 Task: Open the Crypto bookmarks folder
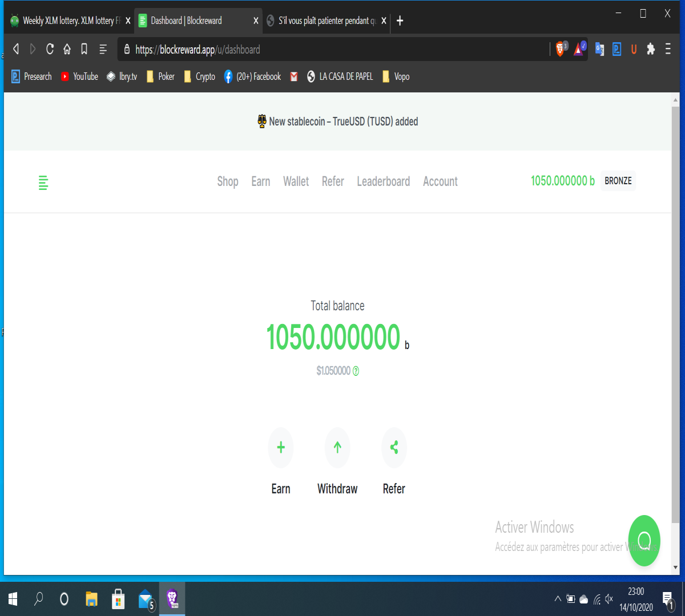click(199, 76)
